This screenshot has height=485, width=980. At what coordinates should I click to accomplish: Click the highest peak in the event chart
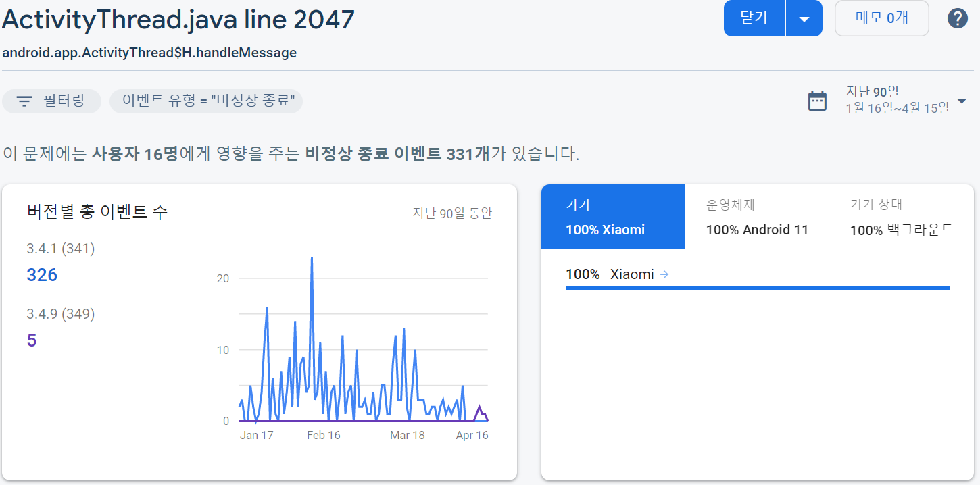[312, 258]
